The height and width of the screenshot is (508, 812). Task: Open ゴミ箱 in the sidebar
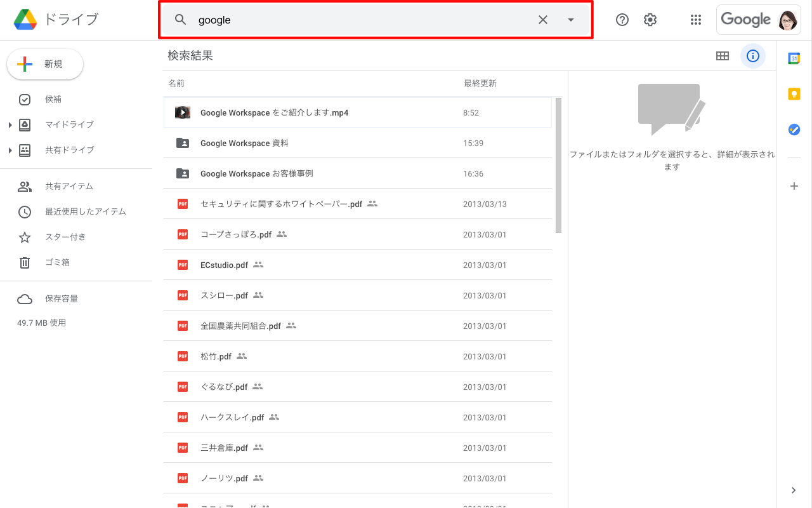coord(57,262)
